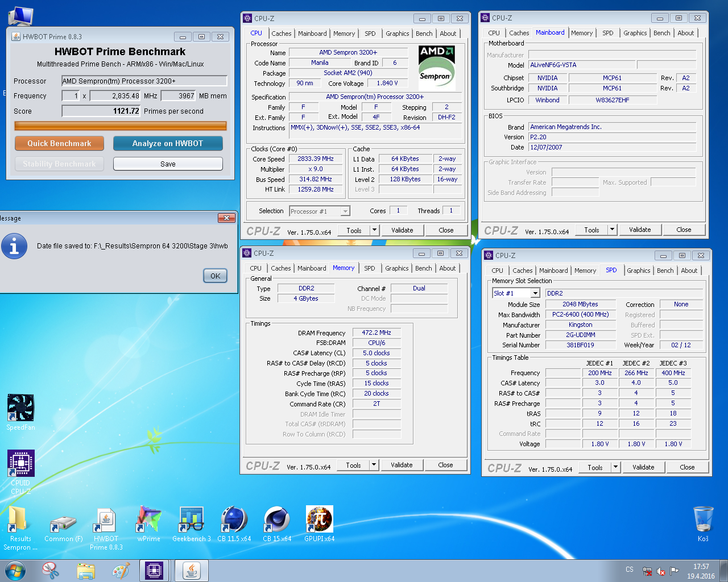Image resolution: width=728 pixels, height=582 pixels.
Task: Open Results Sempron folder shortcut
Action: click(20, 528)
